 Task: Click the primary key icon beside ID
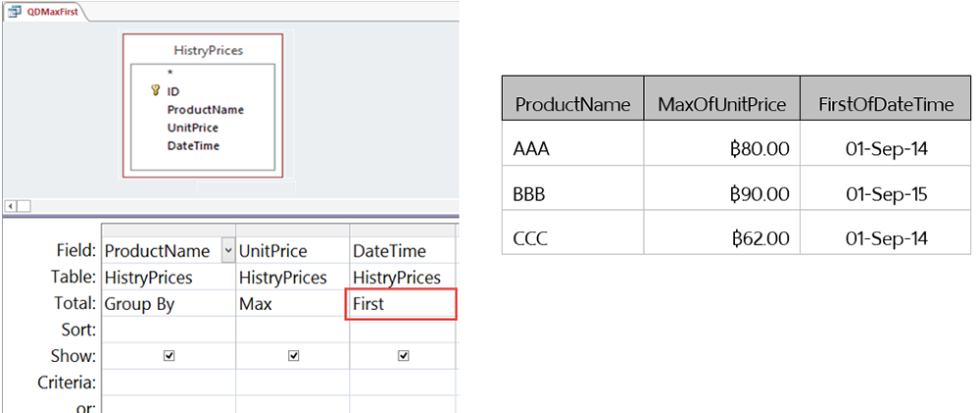(155, 90)
